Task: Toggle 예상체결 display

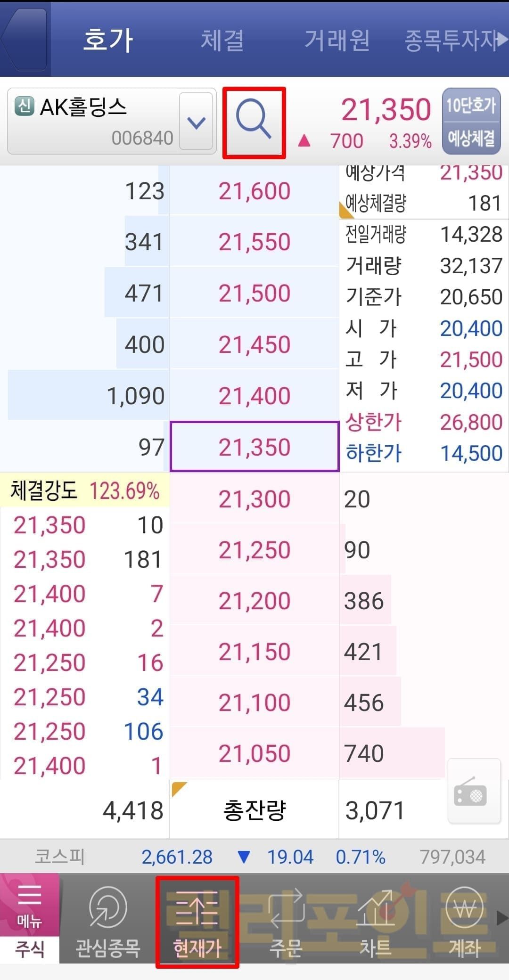Action: [x=471, y=138]
